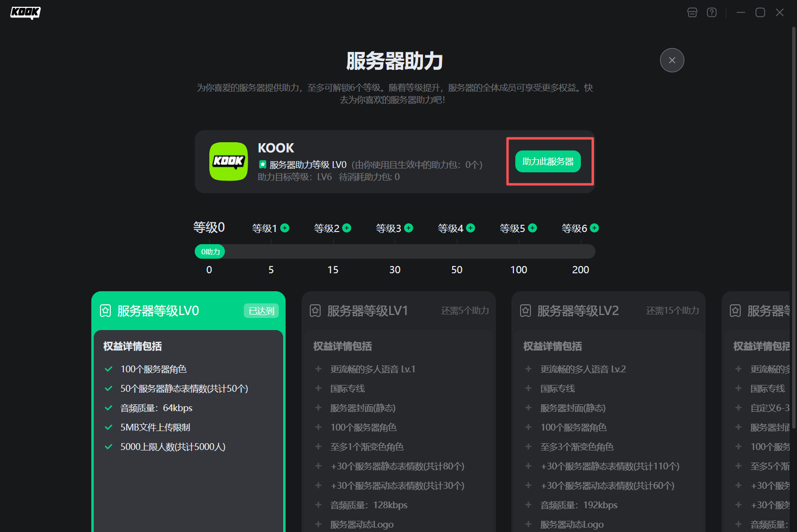Click the checkmark icon beside 音频质量：64kbps
797x532 pixels.
(x=109, y=408)
